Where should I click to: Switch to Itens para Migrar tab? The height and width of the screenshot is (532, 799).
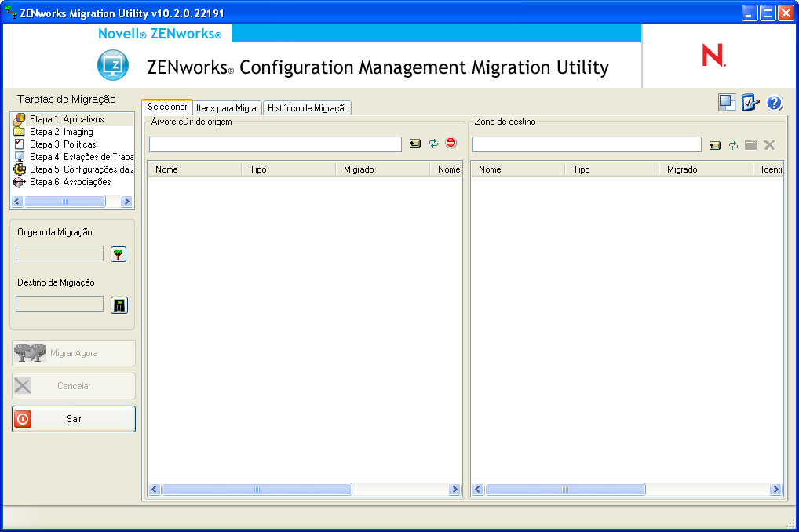click(227, 108)
